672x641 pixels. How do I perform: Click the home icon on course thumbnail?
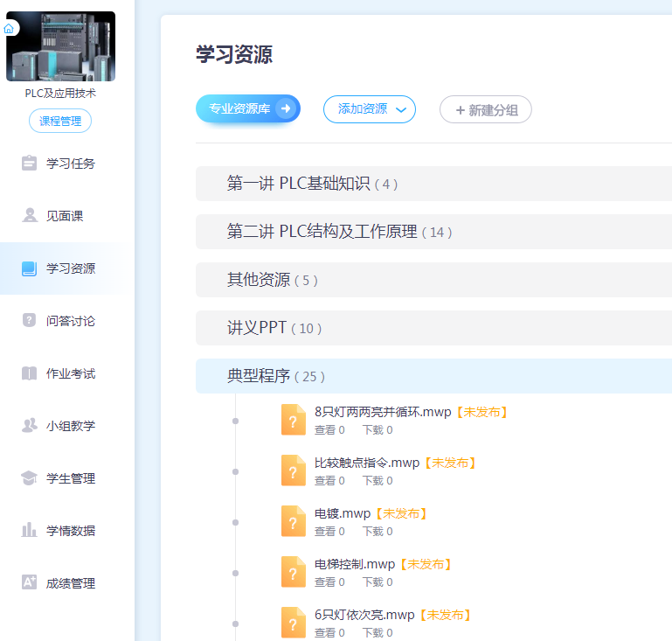tap(9, 29)
